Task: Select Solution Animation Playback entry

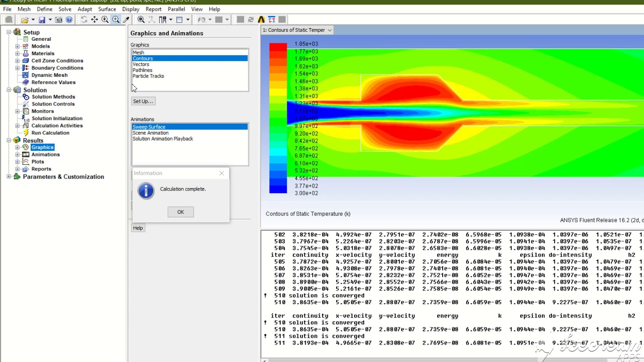Action: [190, 139]
